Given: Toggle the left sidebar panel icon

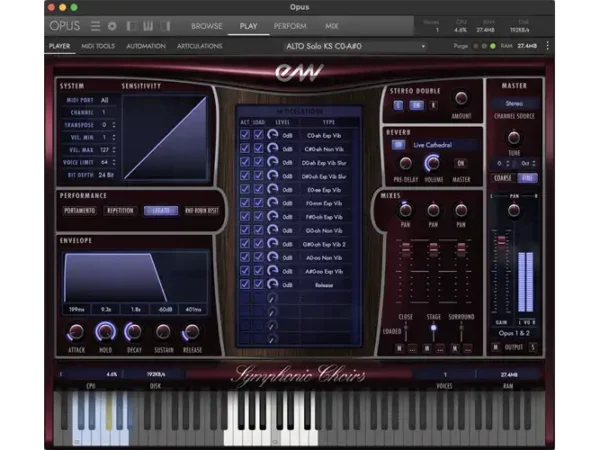Looking at the screenshot, I should pos(131,26).
